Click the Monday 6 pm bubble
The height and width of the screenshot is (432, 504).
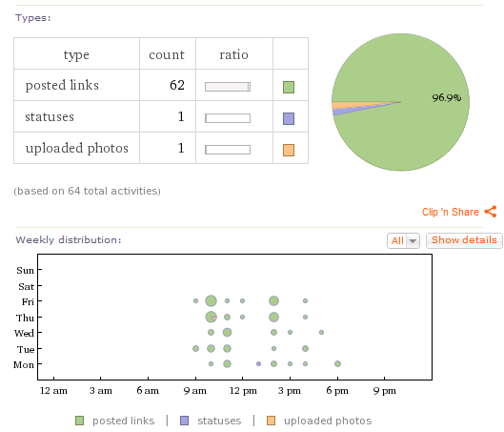pyautogui.click(x=337, y=363)
